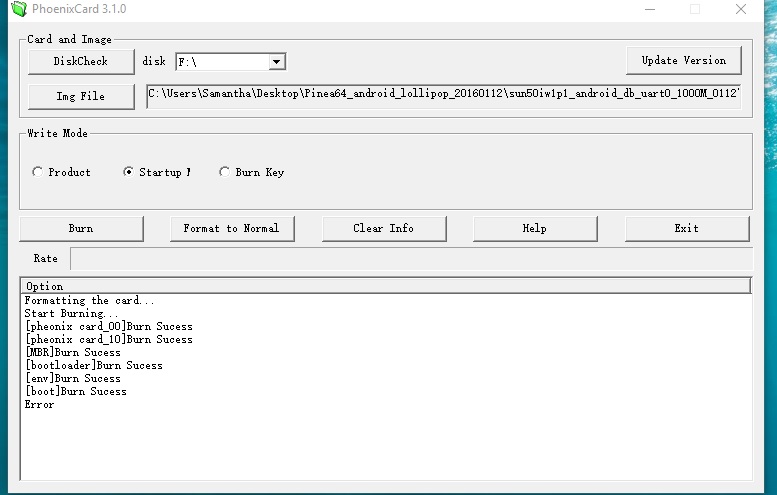Screen dimensions: 777x495
Task: Select the Burn Key write mode
Action: [x=224, y=172]
